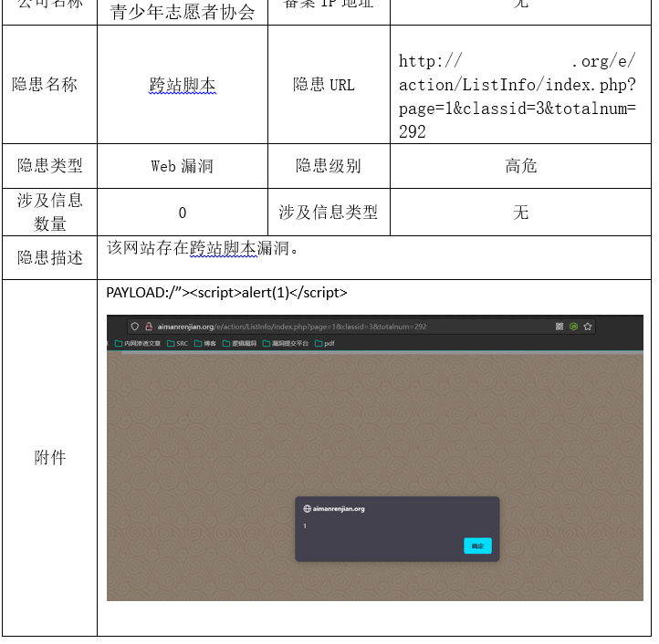
Task: Click the 高危 cell
Action: (x=521, y=166)
